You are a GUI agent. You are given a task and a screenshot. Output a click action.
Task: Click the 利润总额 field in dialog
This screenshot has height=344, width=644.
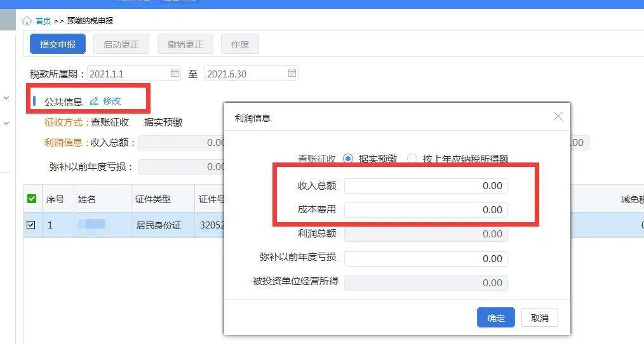click(426, 234)
